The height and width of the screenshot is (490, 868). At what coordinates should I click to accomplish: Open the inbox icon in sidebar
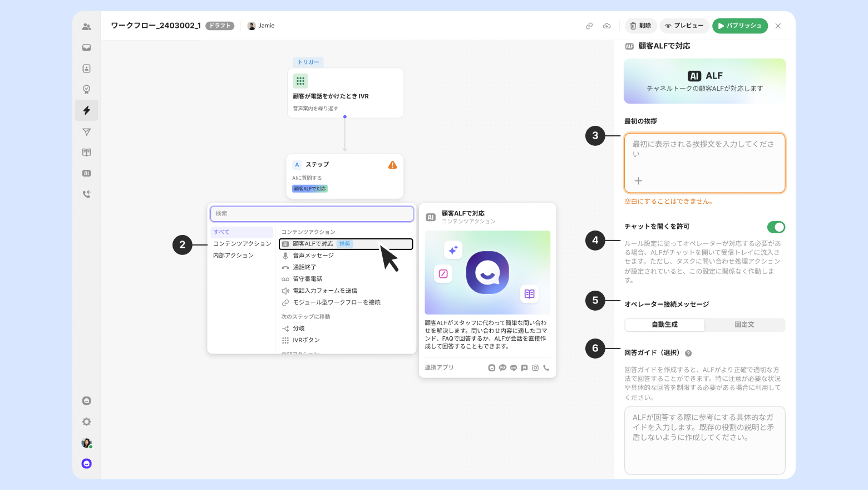[86, 48]
